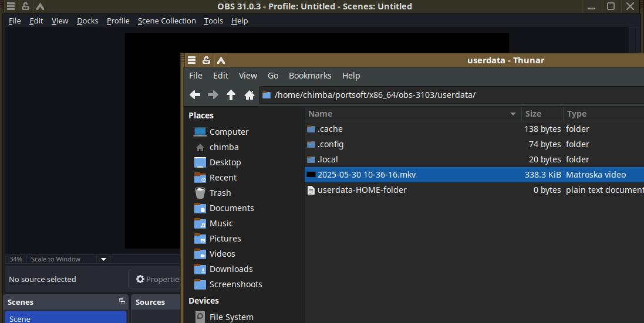Open Thunar window menu hamburger icon
This screenshot has height=323, width=644.
tap(191, 60)
